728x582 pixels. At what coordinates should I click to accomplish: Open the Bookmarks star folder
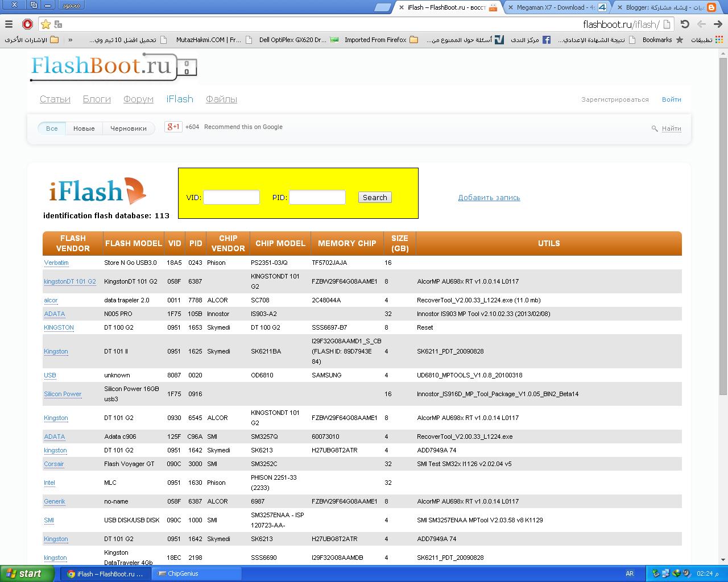663,40
